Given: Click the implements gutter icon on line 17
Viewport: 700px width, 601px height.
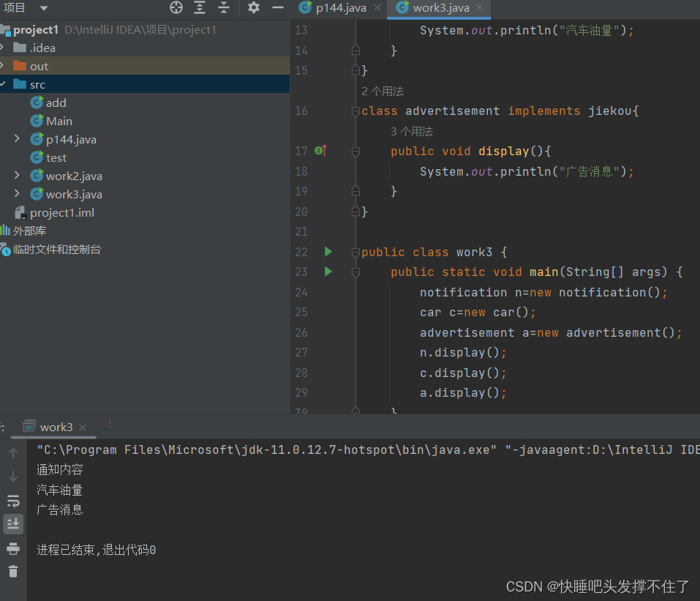Looking at the screenshot, I should tap(321, 151).
